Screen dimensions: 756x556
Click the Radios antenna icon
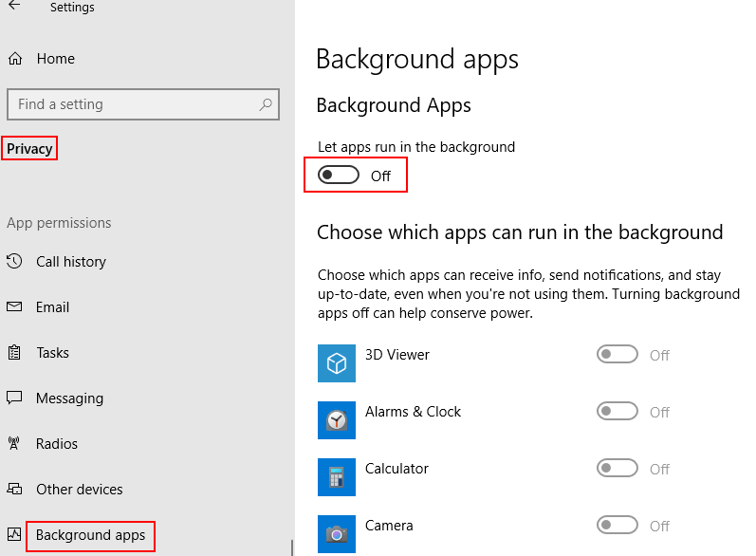click(x=14, y=443)
